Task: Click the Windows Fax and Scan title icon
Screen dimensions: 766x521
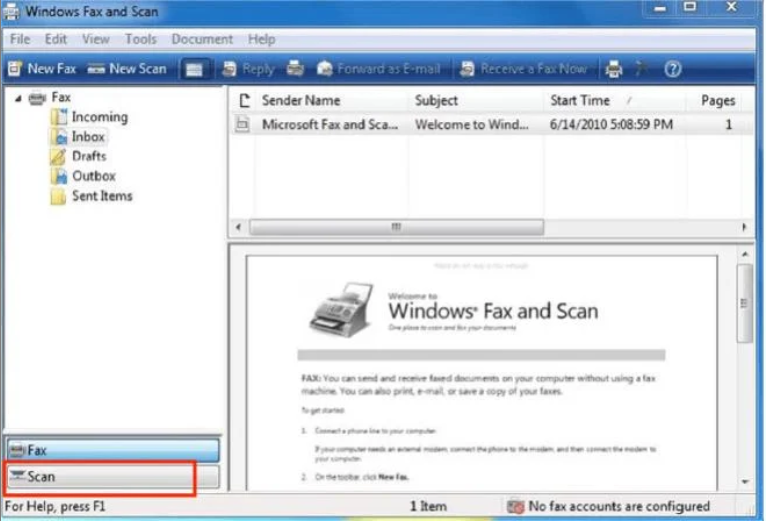Action: coord(11,11)
